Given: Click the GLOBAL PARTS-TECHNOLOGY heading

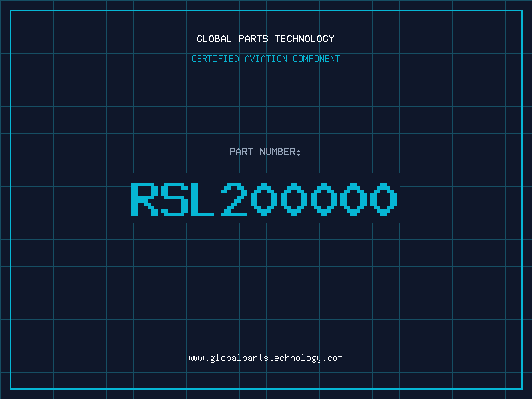Looking at the screenshot, I should [x=265, y=39].
